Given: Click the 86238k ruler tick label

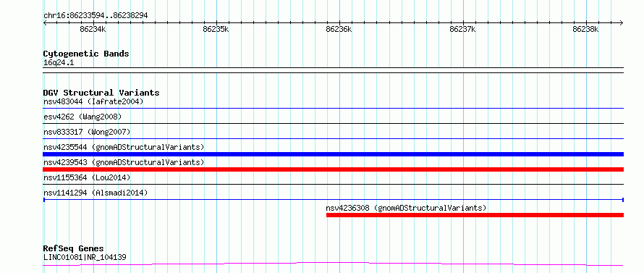Looking at the screenshot, I should coord(586,29).
